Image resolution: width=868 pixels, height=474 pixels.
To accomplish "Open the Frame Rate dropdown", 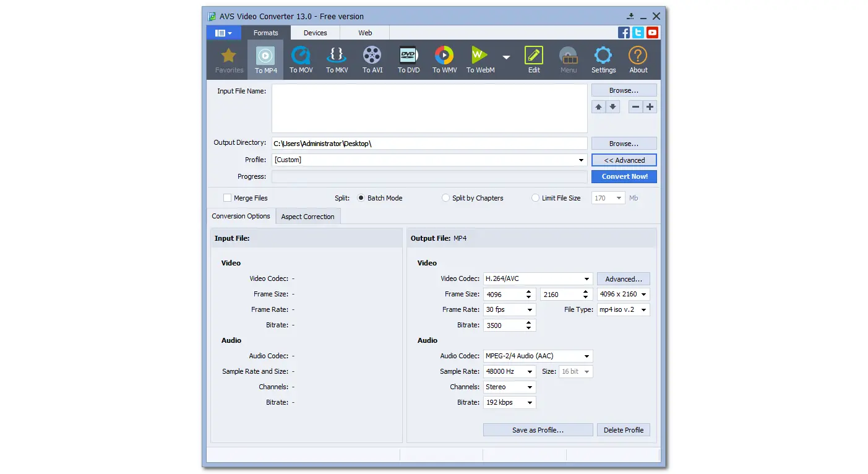I will point(509,309).
